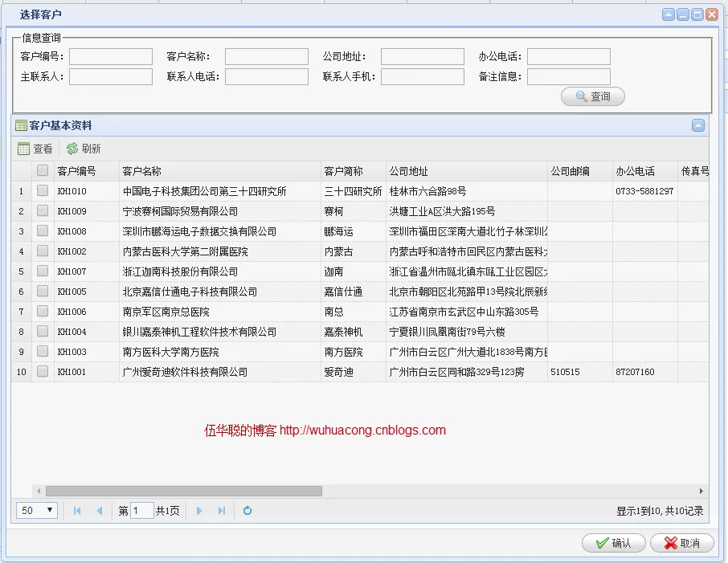Reload the grid with pager refresh icon
The height and width of the screenshot is (563, 728).
[x=247, y=511]
